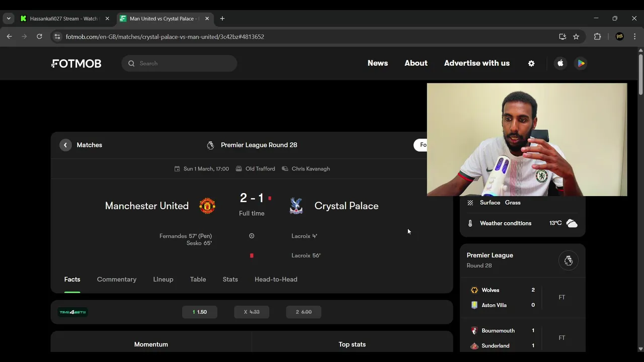Click the red card icon in events
644x362 pixels.
[252, 255]
